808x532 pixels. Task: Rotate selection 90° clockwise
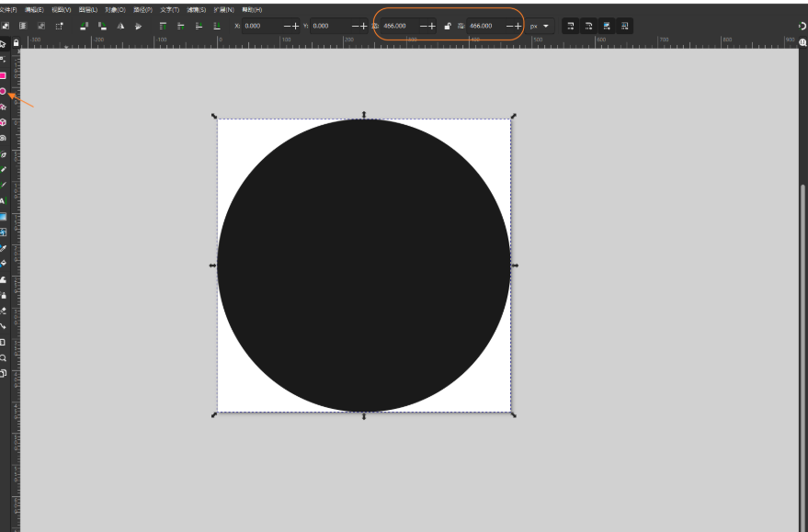point(102,26)
